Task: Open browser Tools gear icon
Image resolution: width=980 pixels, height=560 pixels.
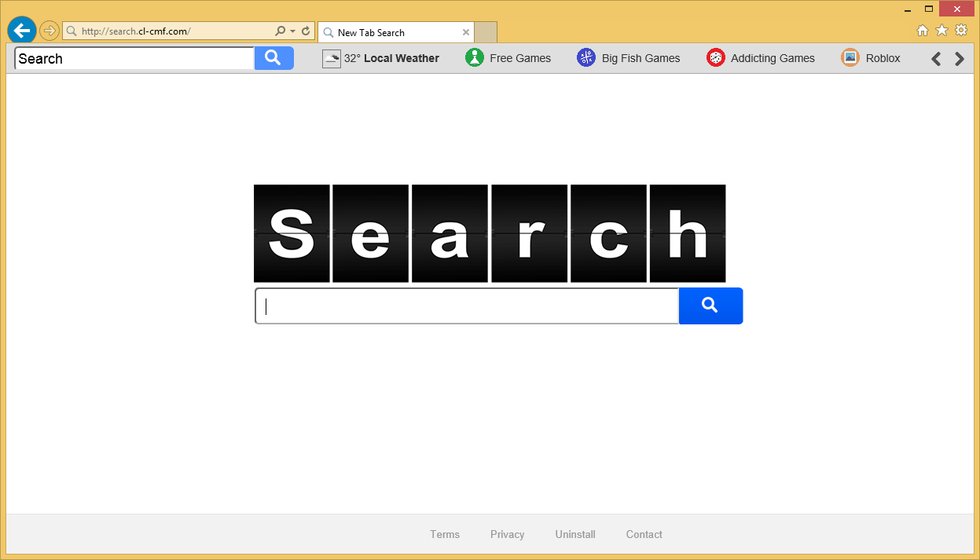Action: 960,31
